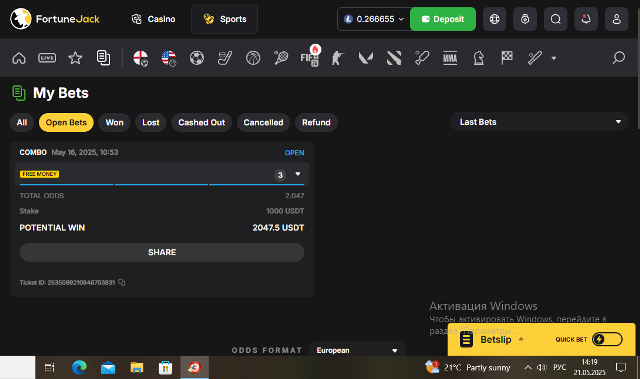The width and height of the screenshot is (640, 379).
Task: Select the USA flag sports icon
Action: coord(169,58)
